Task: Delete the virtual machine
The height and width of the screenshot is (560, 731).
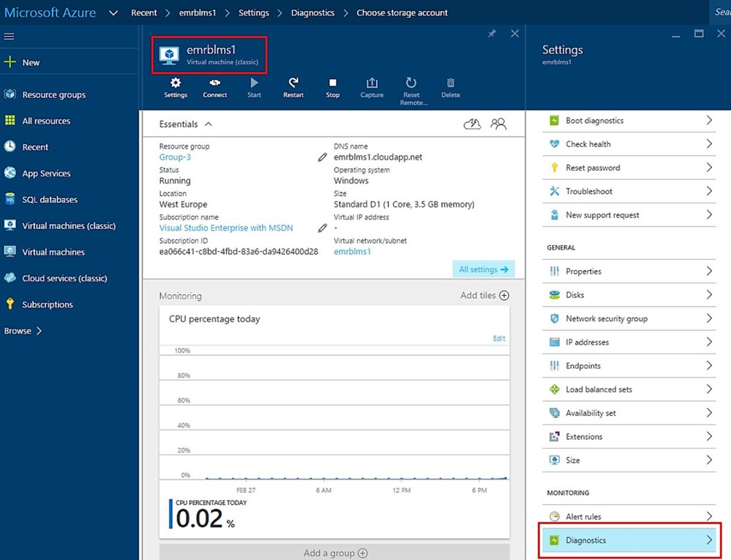Action: (450, 88)
